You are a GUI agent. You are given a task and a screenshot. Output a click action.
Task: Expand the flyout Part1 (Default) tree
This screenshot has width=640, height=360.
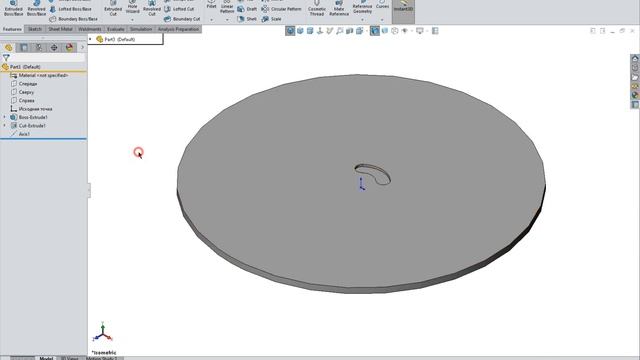91,39
